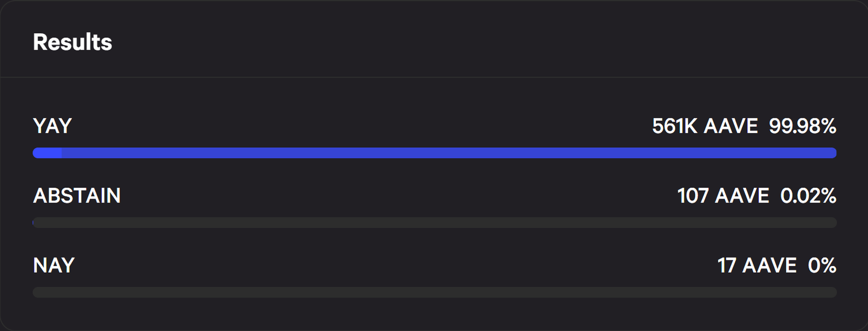This screenshot has height=331, width=868.
Task: Click the grey ABSTAIN progress bar
Action: tap(435, 222)
